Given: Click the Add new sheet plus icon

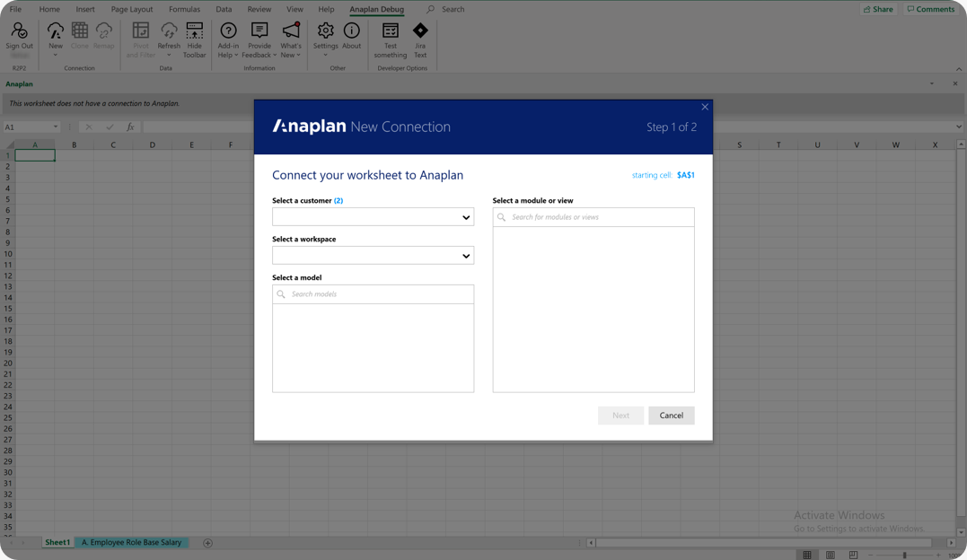Looking at the screenshot, I should coord(207,543).
